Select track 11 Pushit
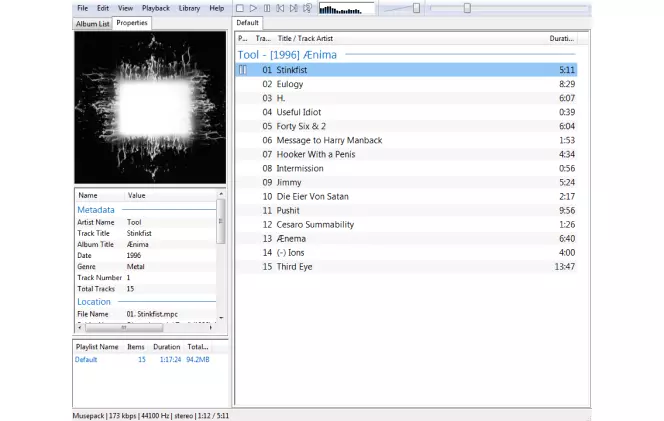664x421 pixels. [406, 210]
